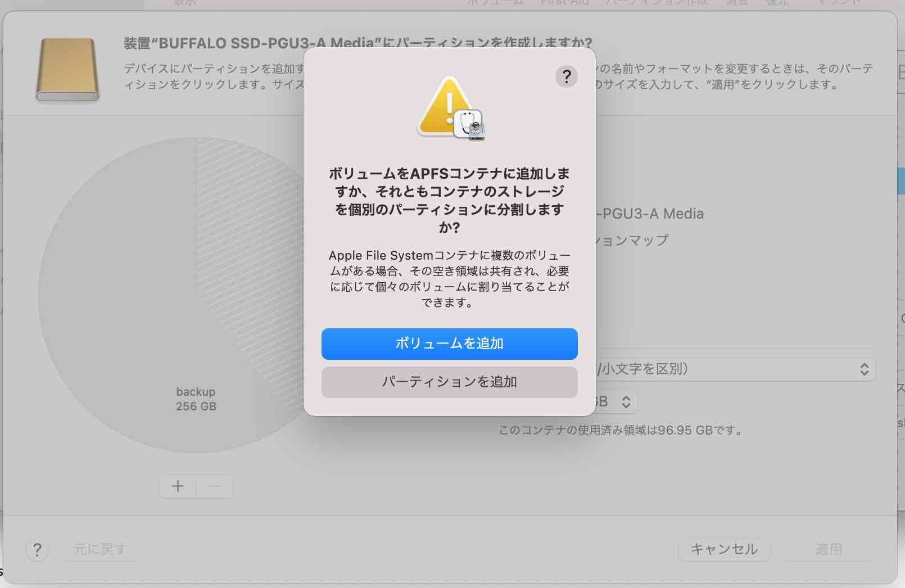Click the パーティションを追加 button
The width and height of the screenshot is (905, 588).
click(x=449, y=382)
